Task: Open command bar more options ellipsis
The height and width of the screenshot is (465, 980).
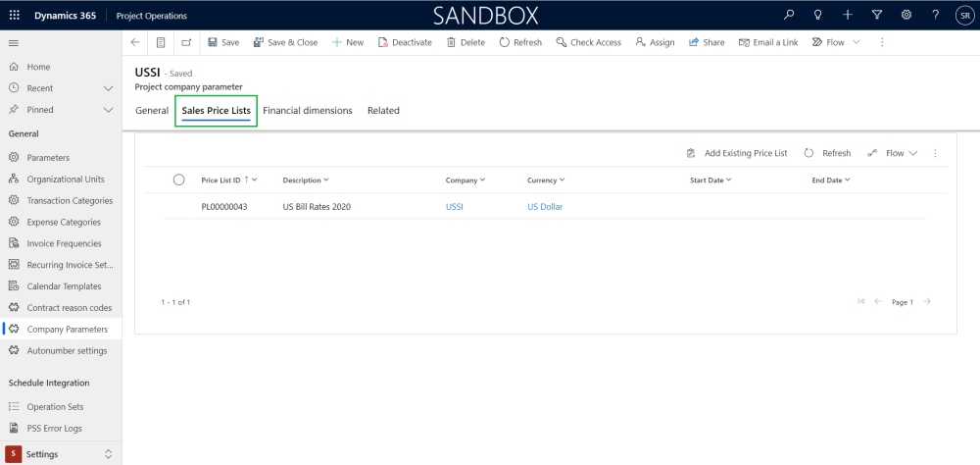Action: tap(882, 42)
